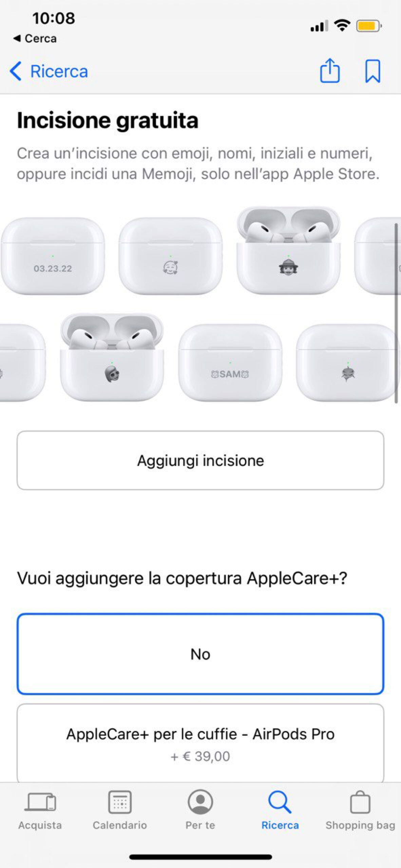The image size is (401, 868).
Task: Tap the AirPods case engraved 03.23.22
Action: pos(53,256)
